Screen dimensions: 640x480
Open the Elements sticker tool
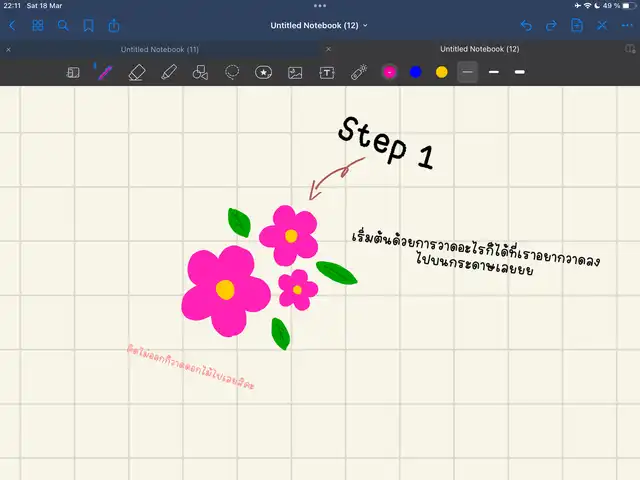click(263, 72)
